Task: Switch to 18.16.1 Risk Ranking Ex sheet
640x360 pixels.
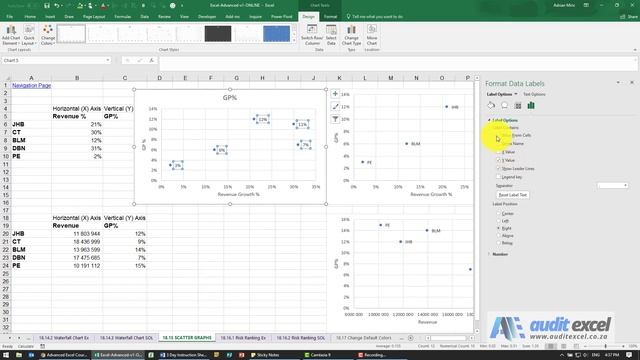Action: pyautogui.click(x=243, y=338)
